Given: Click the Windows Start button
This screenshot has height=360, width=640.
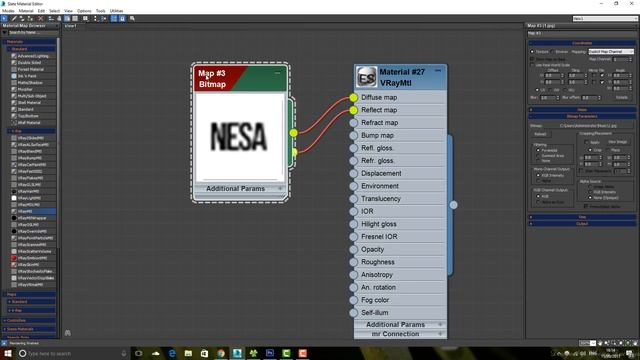Looking at the screenshot, I should click(x=8, y=353).
